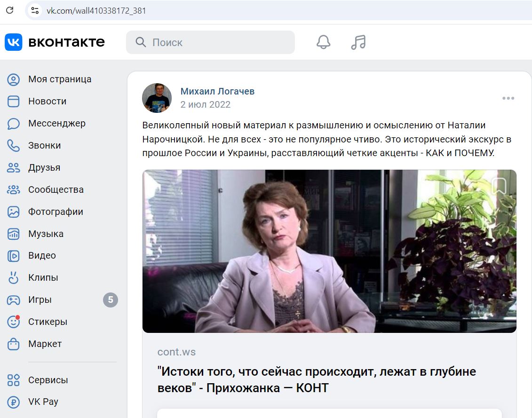532x418 pixels.
Task: Bookmark the post using image bookmark icon
Action: coord(499,186)
